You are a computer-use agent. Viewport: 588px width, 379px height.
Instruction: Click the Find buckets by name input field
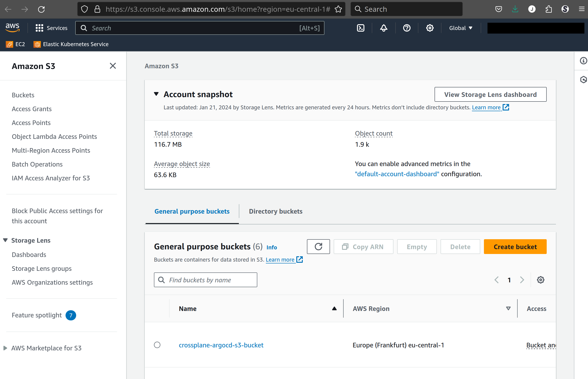206,280
